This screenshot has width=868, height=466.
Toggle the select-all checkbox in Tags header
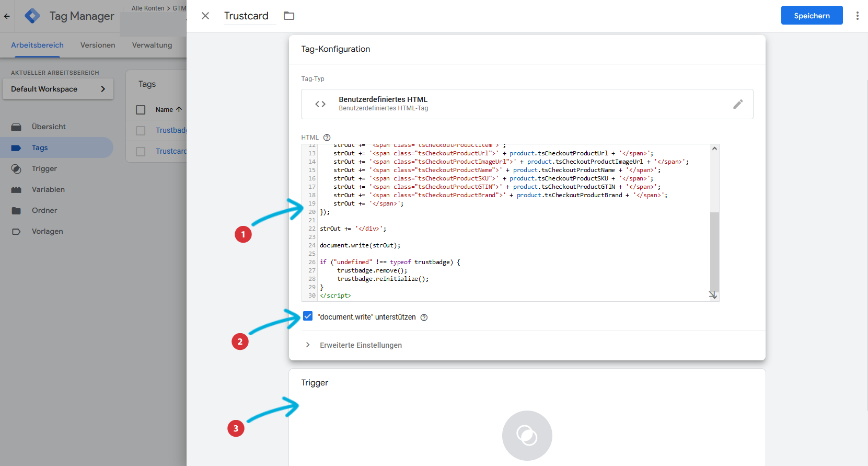tap(141, 110)
